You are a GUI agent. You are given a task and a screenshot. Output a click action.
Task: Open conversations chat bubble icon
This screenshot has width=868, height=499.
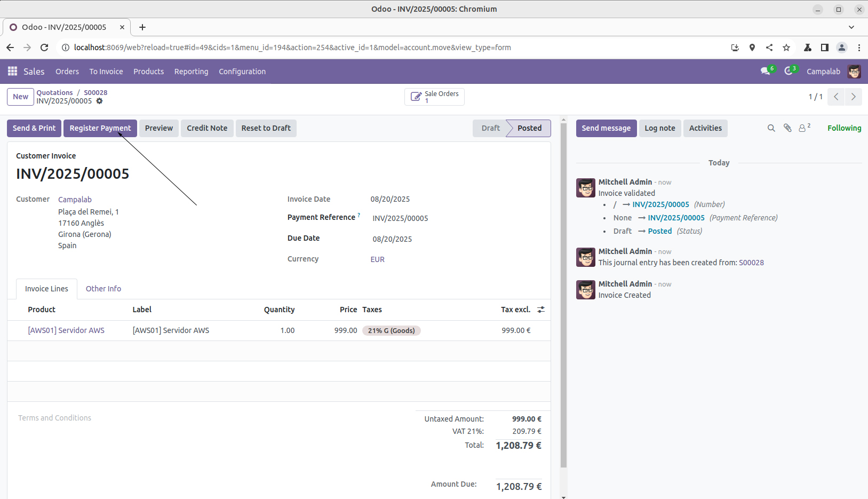[x=766, y=71]
